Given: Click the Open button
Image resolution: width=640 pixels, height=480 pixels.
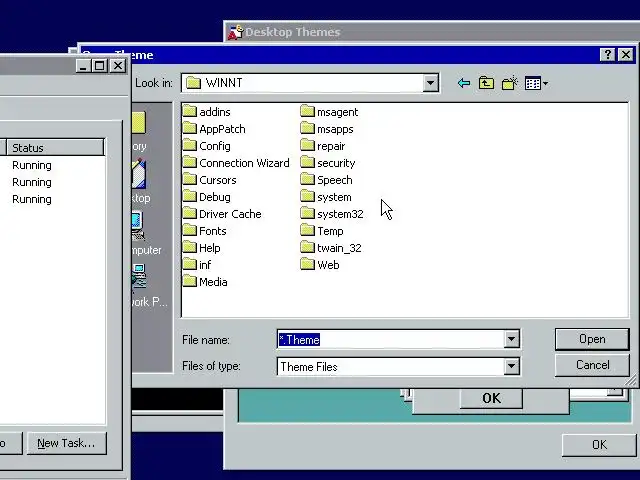Looking at the screenshot, I should pos(592,339).
